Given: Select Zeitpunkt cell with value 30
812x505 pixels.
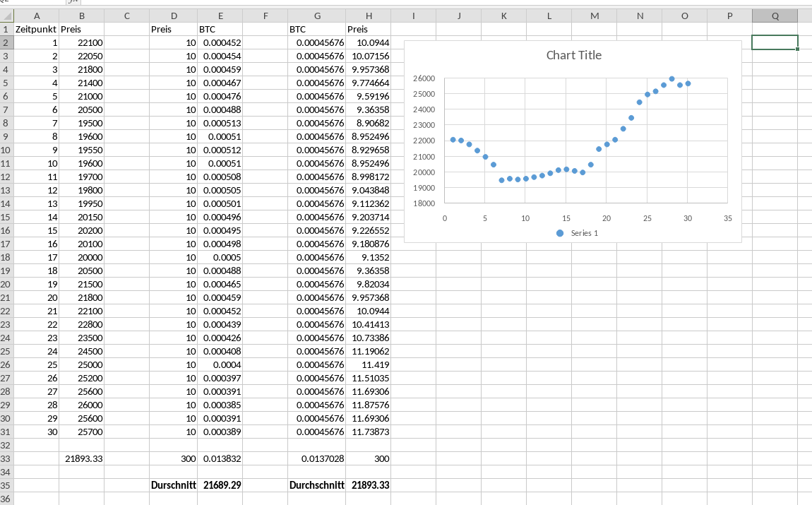Looking at the screenshot, I should (x=36, y=432).
